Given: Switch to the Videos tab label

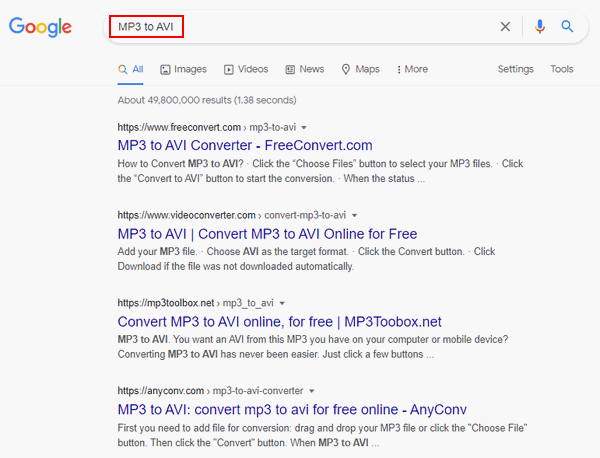Looking at the screenshot, I should (253, 69).
